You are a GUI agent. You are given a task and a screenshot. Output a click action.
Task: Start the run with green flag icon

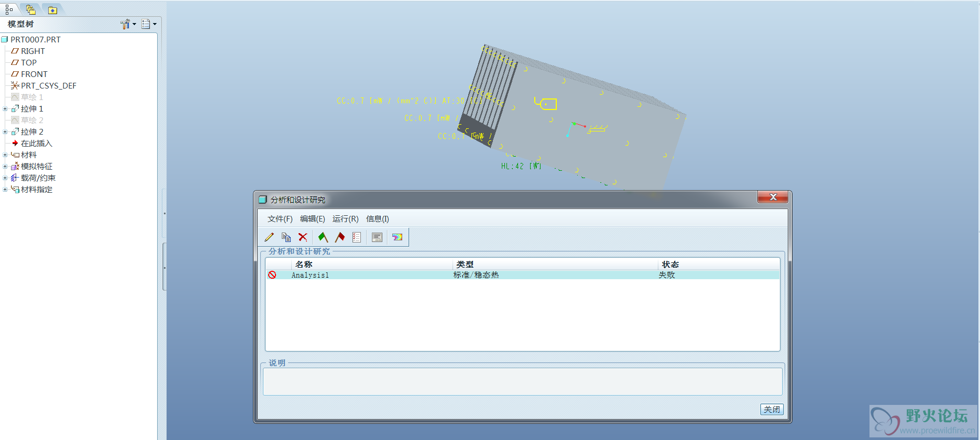[x=323, y=237]
